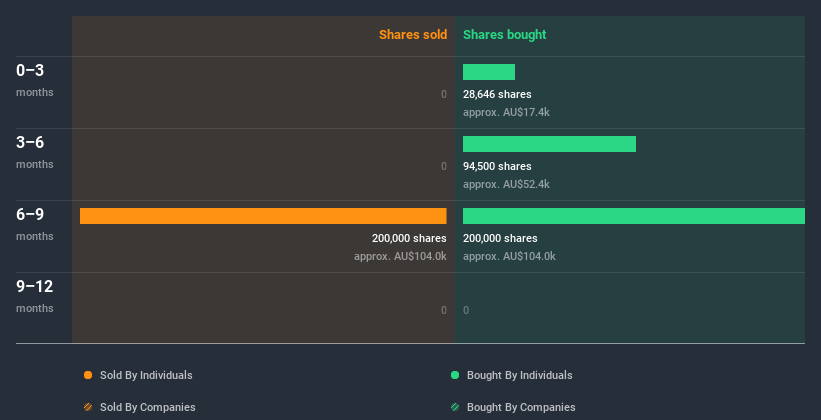Click the 94,500 shares value
Screen dimensions: 821x420
497,166
